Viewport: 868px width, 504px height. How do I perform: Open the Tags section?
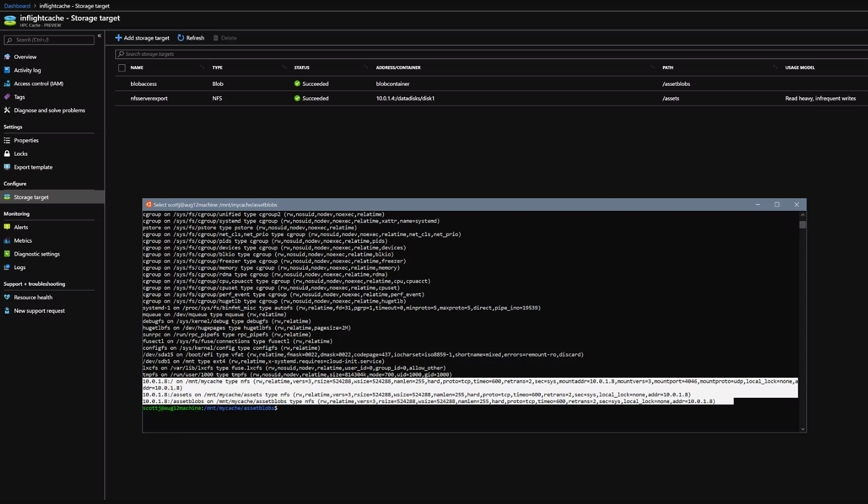coord(19,97)
